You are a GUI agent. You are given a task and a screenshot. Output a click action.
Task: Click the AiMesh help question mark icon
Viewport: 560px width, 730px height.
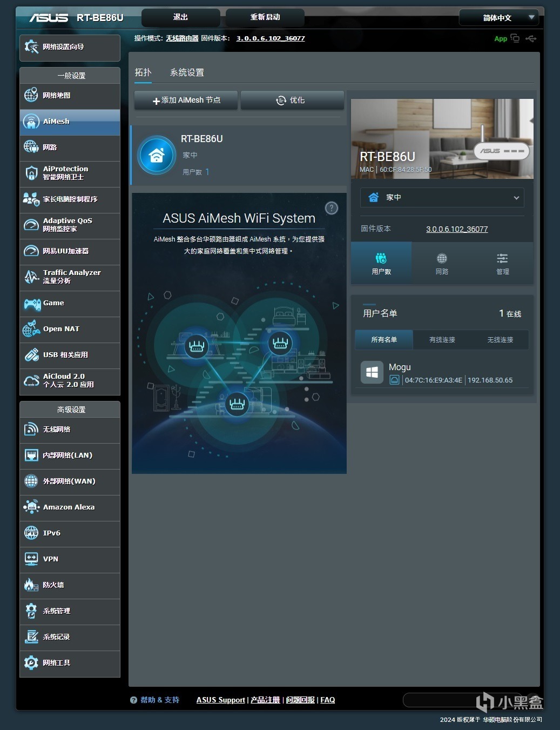pos(332,208)
